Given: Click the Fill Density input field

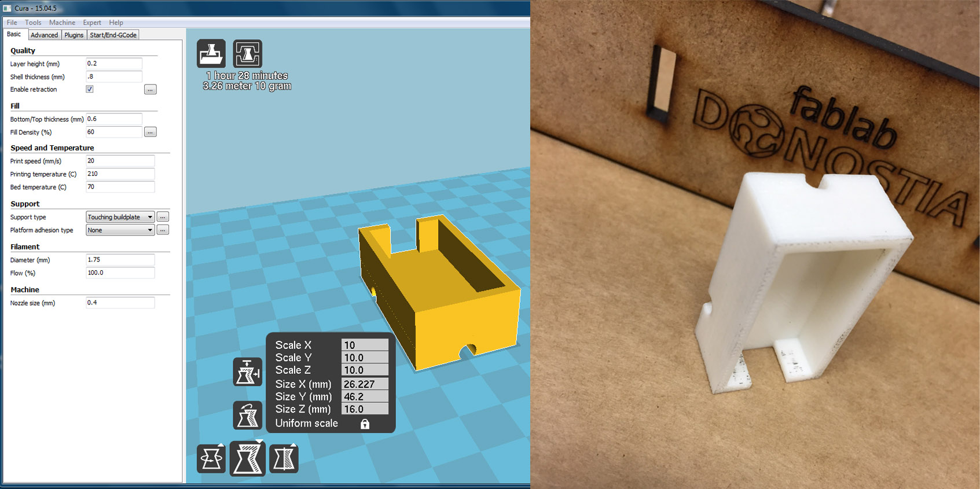Looking at the screenshot, I should coord(114,132).
